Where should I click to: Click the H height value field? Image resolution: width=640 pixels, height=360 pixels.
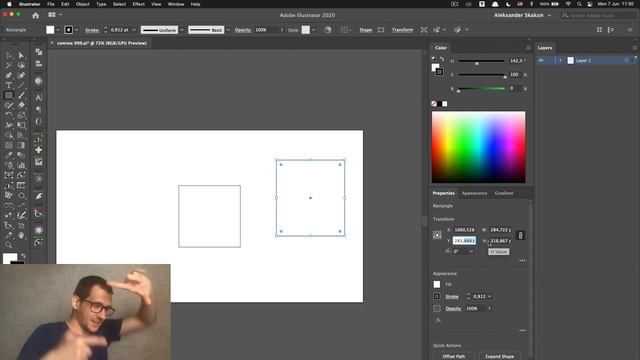[x=500, y=241]
